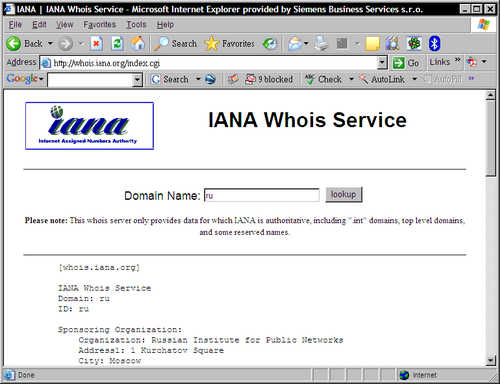The image size is (500, 384).
Task: Click the Research books toolbar icon
Action: tap(393, 44)
